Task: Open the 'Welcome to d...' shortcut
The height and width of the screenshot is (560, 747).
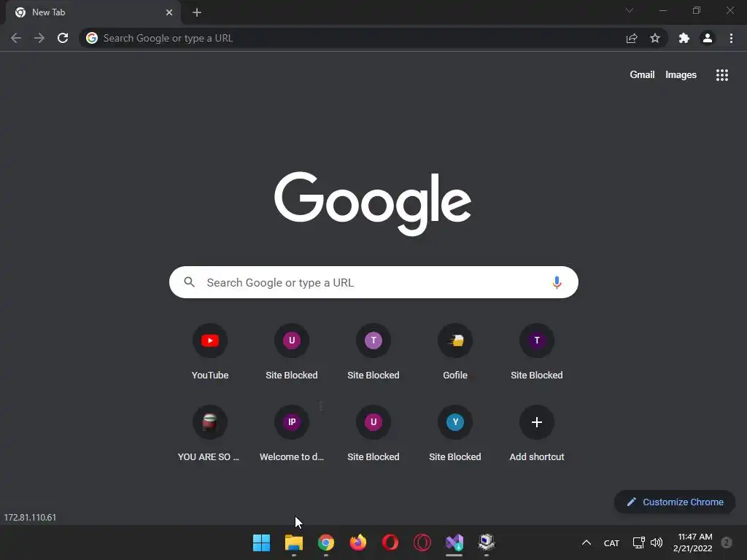Action: point(292,433)
